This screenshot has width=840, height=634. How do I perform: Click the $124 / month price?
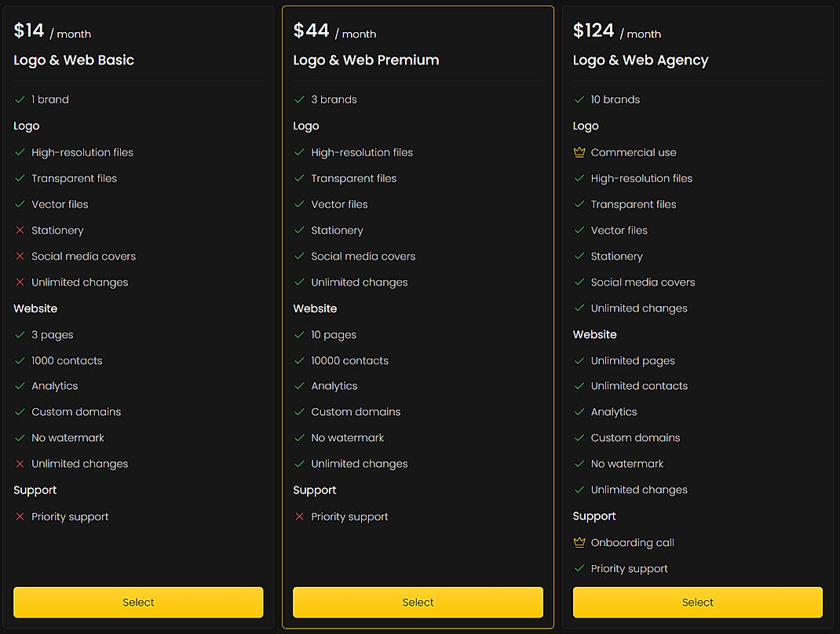(x=617, y=31)
